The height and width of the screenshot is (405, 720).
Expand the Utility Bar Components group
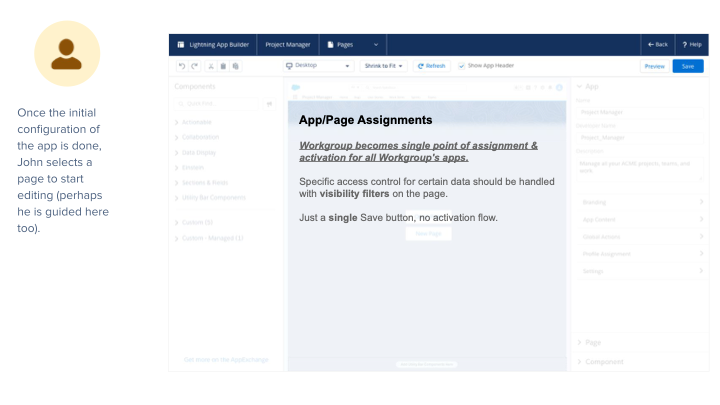210,197
